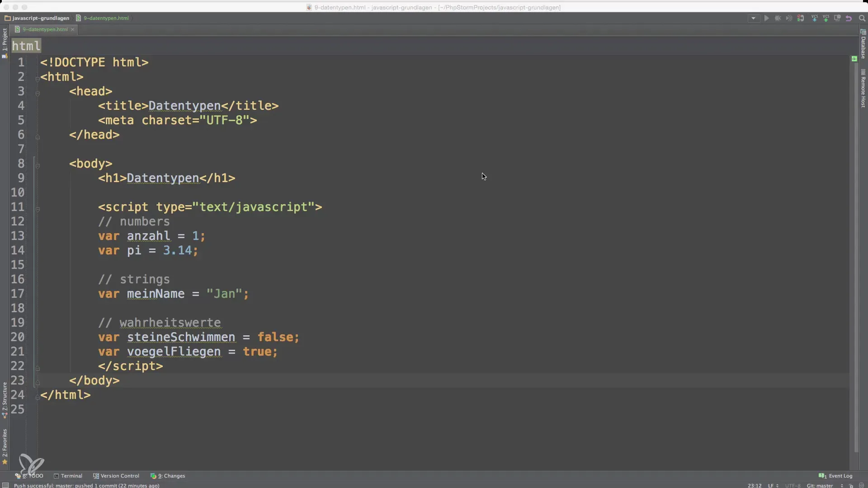Viewport: 868px width, 488px height.
Task: Click the steineSchwimmen variable name
Action: pos(181,337)
